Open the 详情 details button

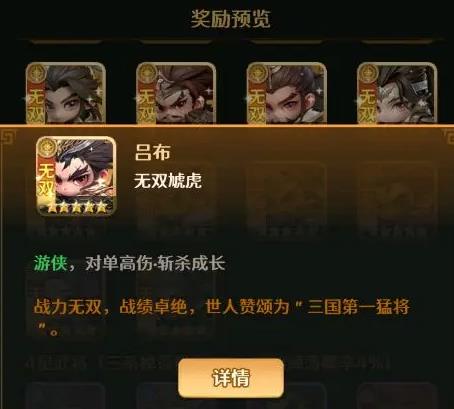point(231,378)
